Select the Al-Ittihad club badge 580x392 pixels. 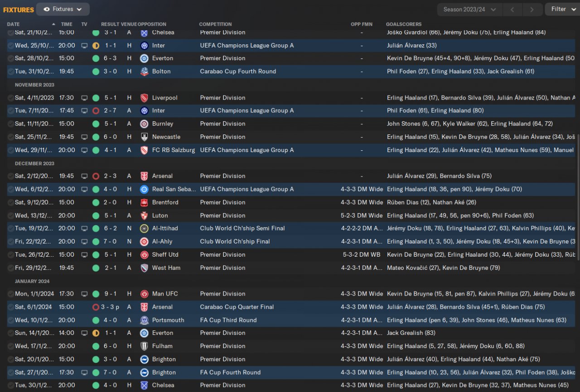click(x=144, y=229)
